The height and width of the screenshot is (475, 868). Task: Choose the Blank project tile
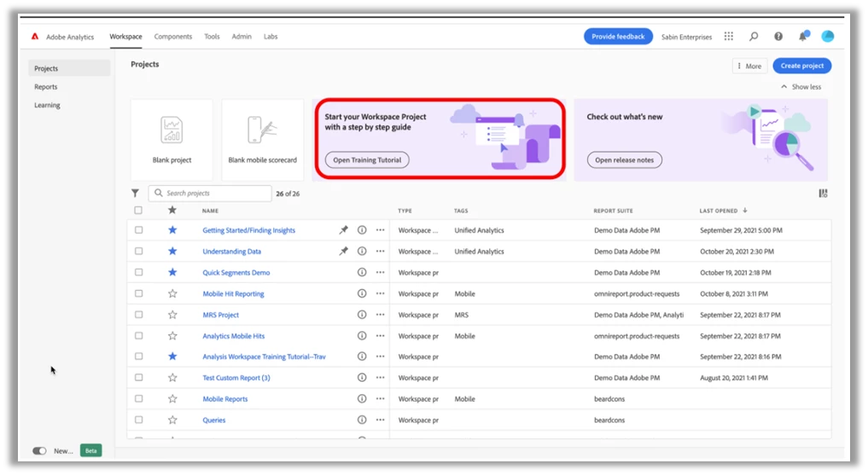(x=172, y=140)
